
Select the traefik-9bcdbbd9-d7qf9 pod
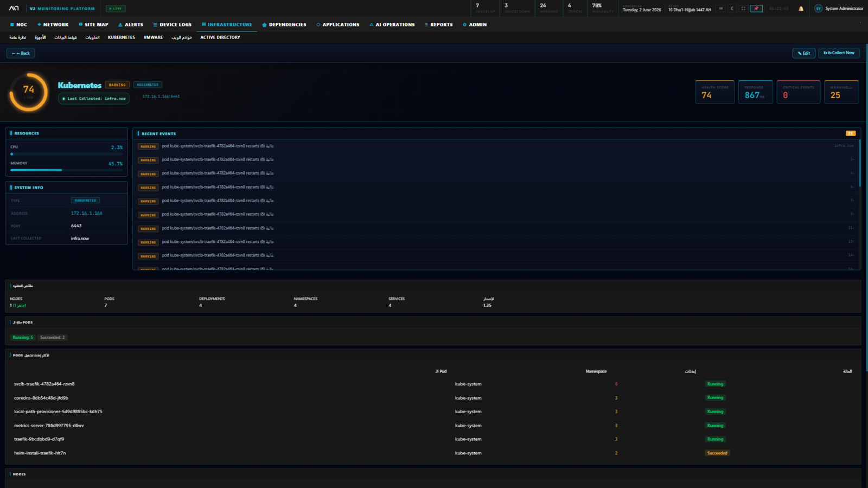pyautogui.click(x=433, y=439)
